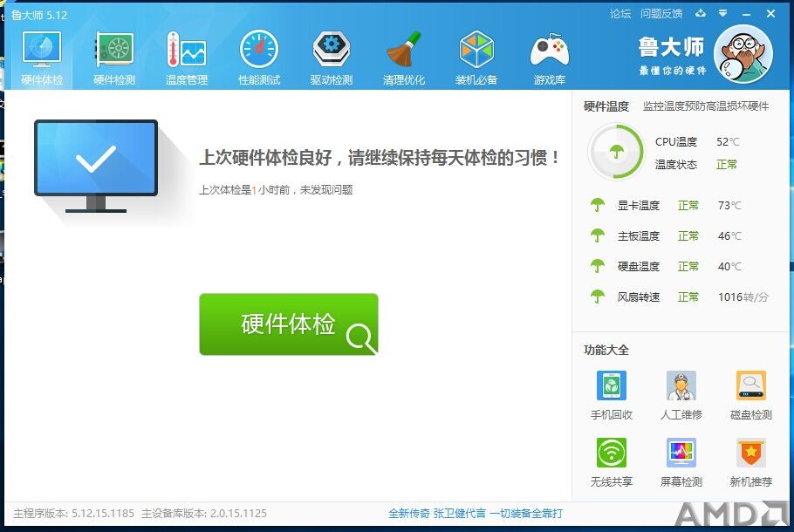Click the monitor checkmark status image
This screenshot has width=794, height=532.
(96, 166)
